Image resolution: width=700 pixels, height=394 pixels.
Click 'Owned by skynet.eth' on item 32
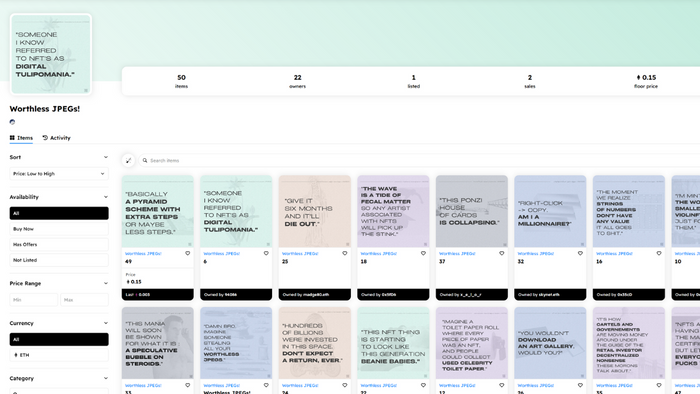click(x=550, y=294)
